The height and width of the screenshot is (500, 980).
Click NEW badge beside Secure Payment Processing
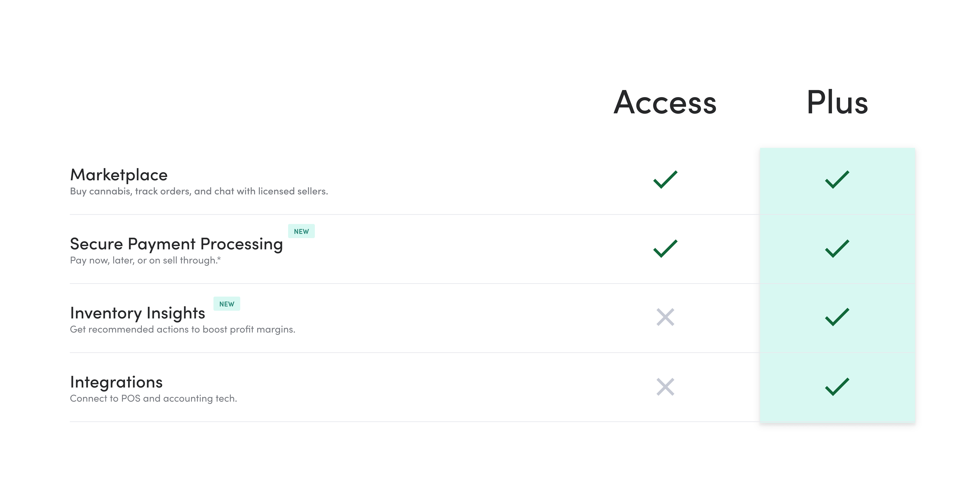[301, 231]
